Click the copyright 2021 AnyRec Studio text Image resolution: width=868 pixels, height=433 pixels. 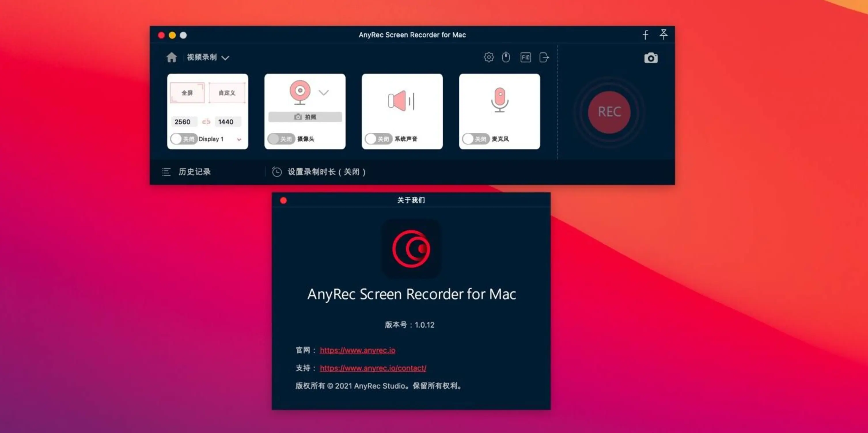(x=378, y=386)
